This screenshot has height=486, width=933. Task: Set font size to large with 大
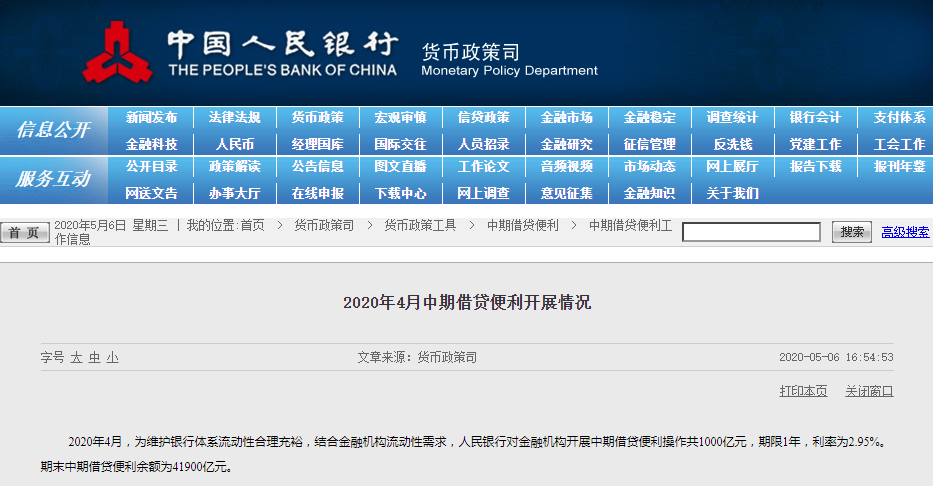76,357
